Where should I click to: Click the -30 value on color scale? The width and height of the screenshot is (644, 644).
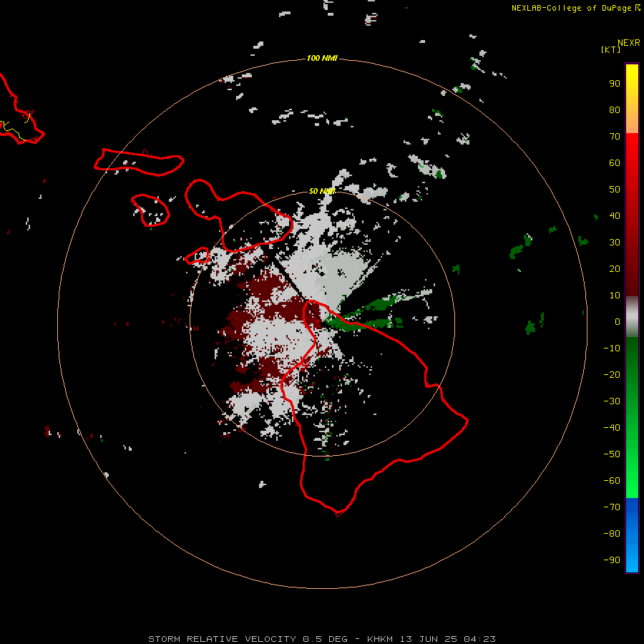pos(612,401)
